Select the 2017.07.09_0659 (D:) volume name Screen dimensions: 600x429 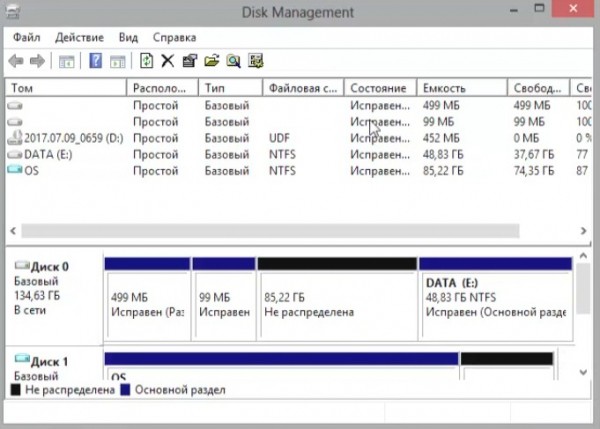click(74, 138)
